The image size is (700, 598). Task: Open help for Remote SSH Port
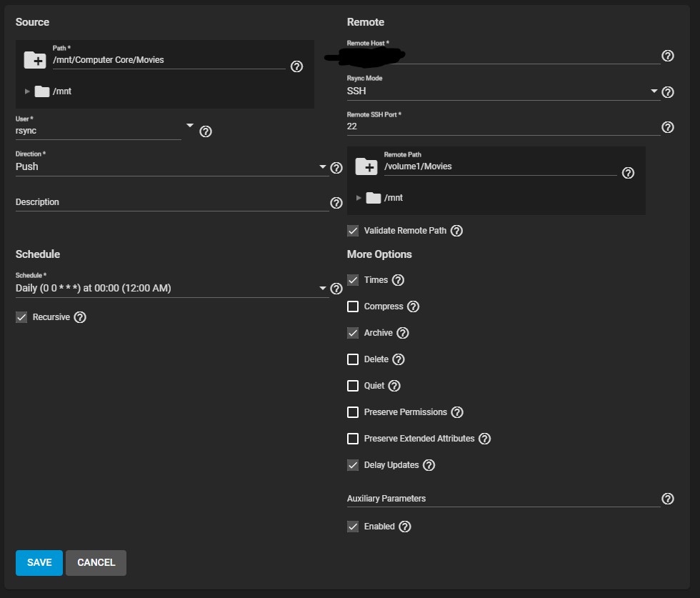[667, 127]
